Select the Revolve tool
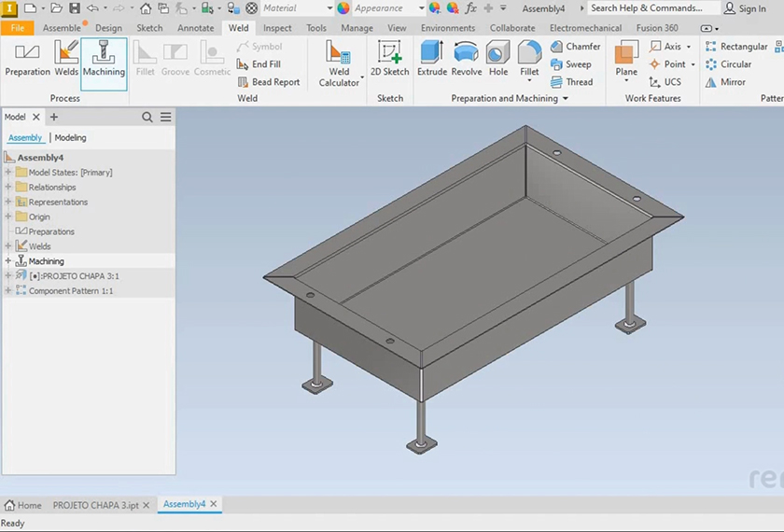 467,60
